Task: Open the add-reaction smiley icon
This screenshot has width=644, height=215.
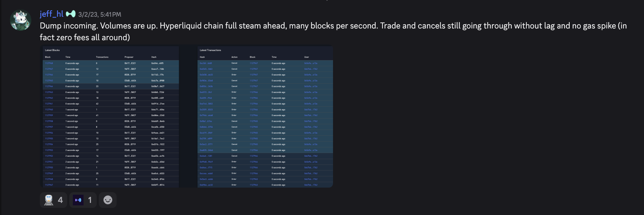Action: [107, 200]
